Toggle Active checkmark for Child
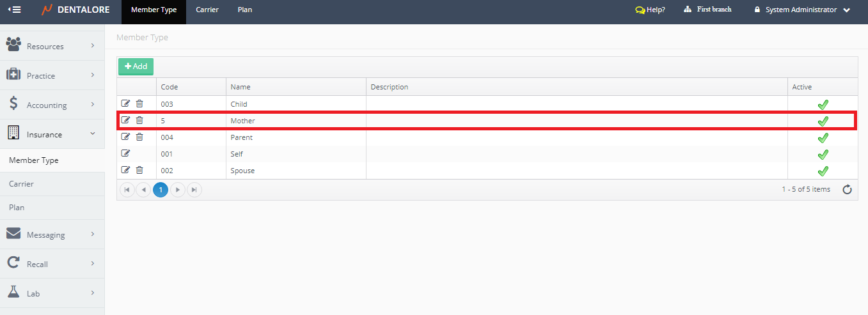The image size is (868, 315). (823, 104)
